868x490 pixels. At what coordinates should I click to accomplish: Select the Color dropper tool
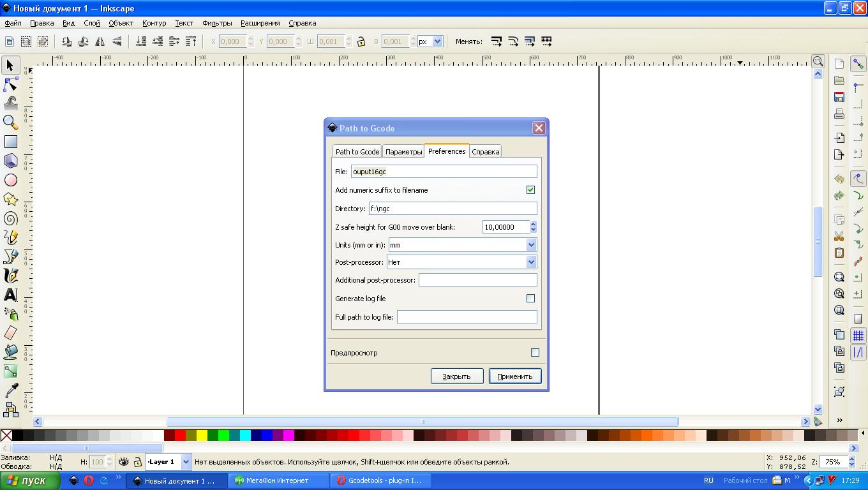(11, 390)
